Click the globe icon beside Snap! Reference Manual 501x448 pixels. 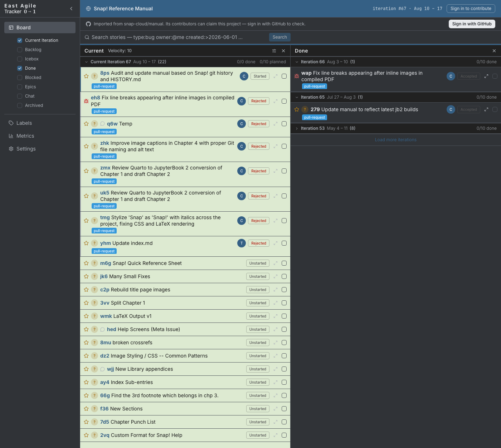tap(88, 9)
